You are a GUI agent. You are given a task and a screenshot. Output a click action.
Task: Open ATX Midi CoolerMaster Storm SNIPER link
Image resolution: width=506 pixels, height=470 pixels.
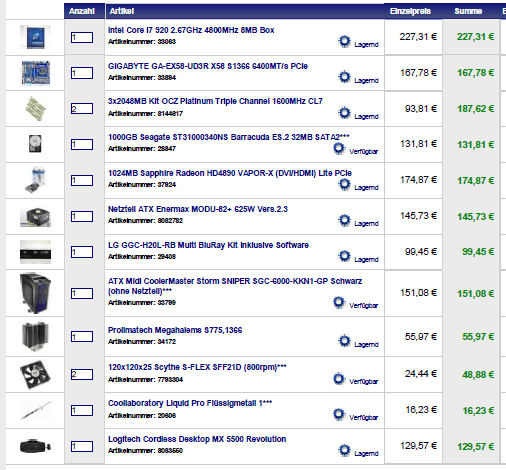tap(235, 286)
